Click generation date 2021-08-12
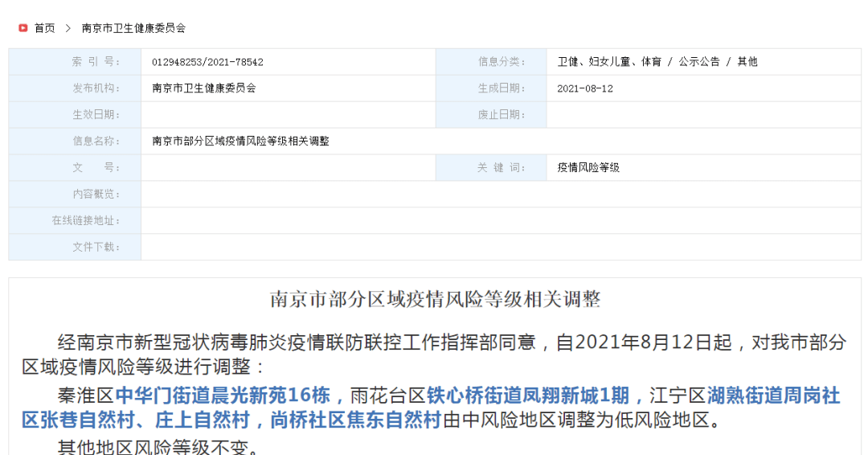This screenshot has width=868, height=455. 584,88
